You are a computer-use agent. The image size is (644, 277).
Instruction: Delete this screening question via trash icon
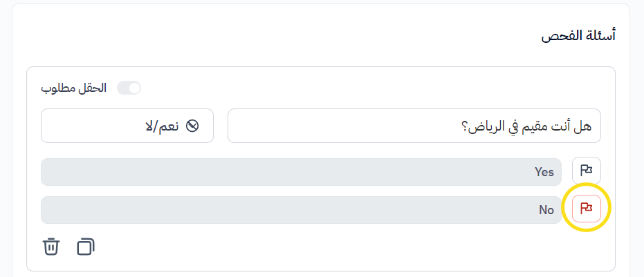coord(51,247)
